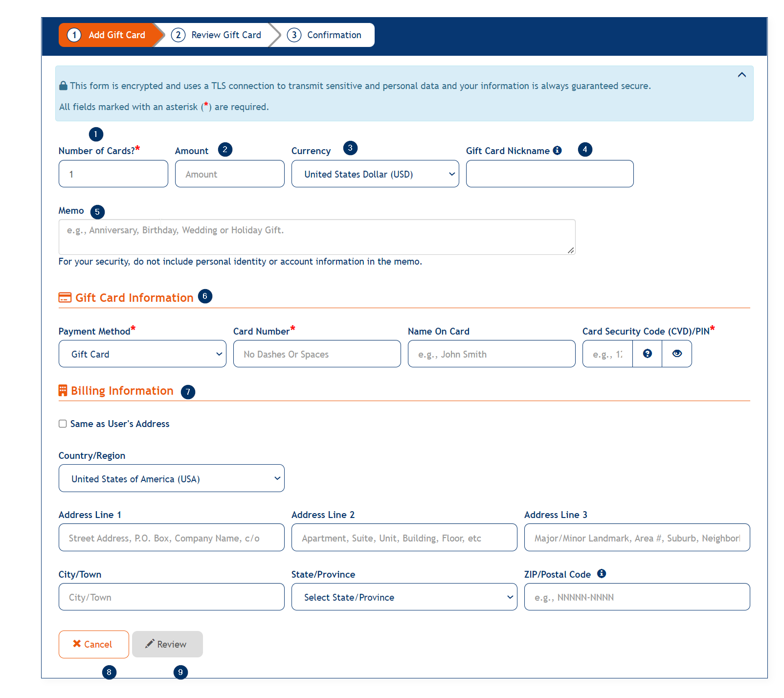The image size is (784, 698).
Task: Click the Gift Card Nickname info icon
Action: [x=557, y=151]
